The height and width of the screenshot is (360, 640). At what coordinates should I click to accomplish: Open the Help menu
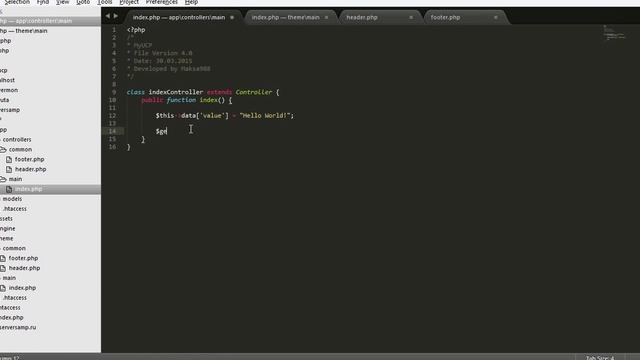pos(191,2)
